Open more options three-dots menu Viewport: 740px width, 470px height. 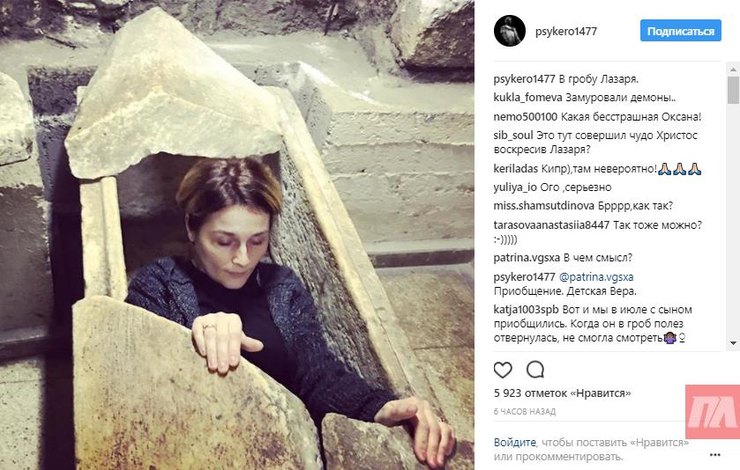[x=715, y=455]
